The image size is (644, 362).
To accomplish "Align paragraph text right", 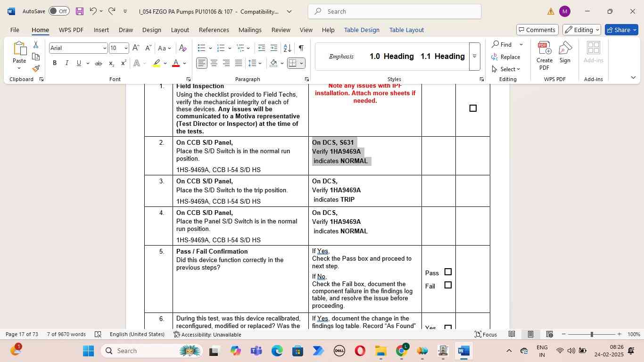I will click(226, 63).
